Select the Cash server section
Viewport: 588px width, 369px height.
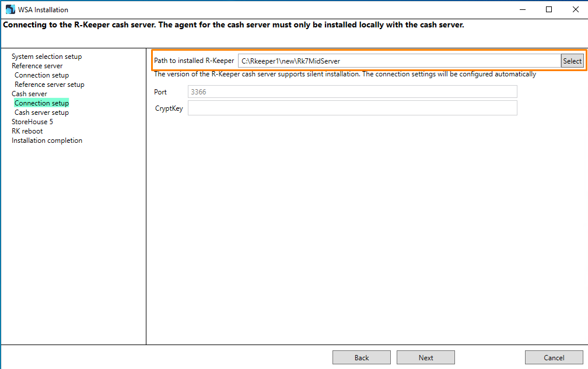pos(29,94)
